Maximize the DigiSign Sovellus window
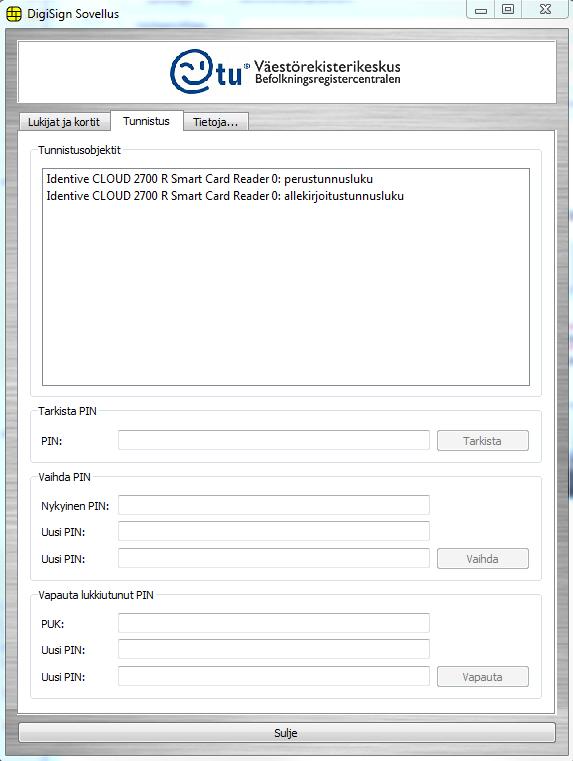Screen dimensions: 573x761 click(508, 10)
